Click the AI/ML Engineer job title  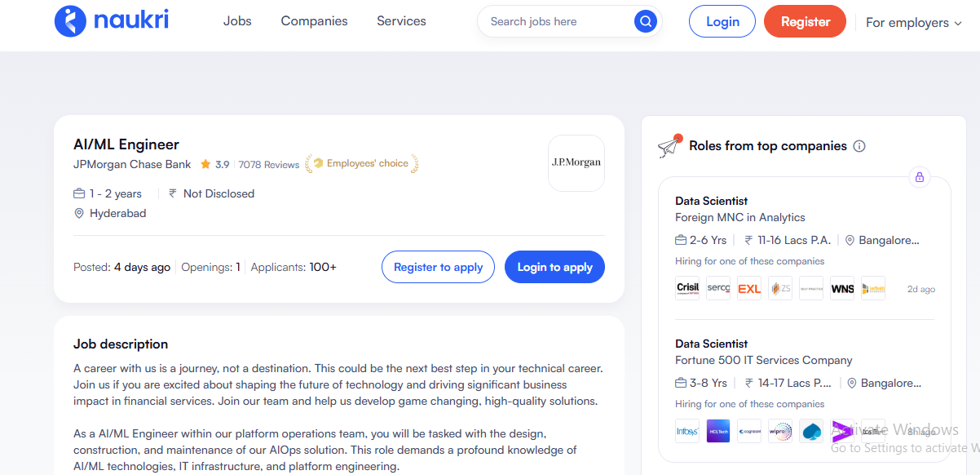pyautogui.click(x=126, y=144)
